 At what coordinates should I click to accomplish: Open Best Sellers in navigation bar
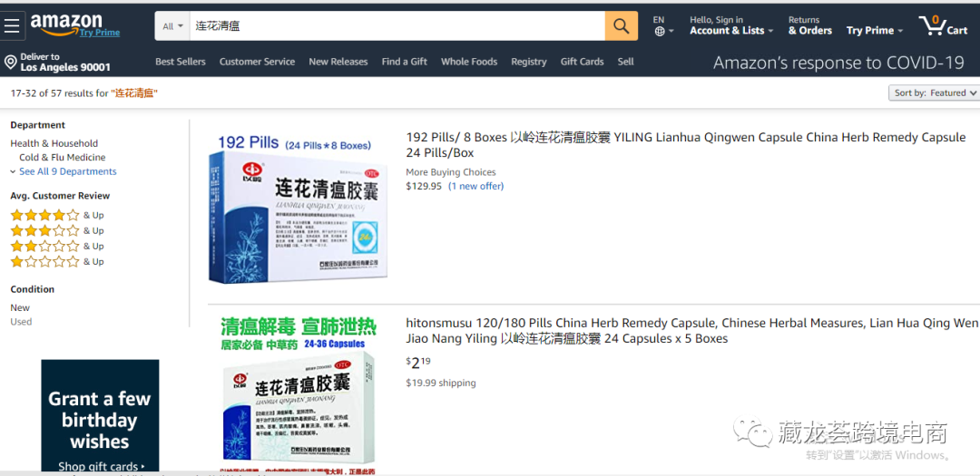pyautogui.click(x=180, y=62)
